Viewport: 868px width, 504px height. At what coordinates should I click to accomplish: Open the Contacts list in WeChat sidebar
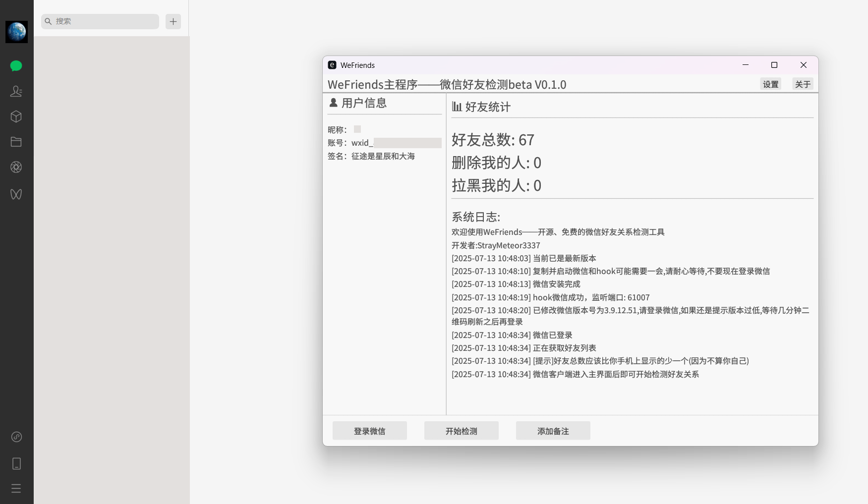coord(16,91)
